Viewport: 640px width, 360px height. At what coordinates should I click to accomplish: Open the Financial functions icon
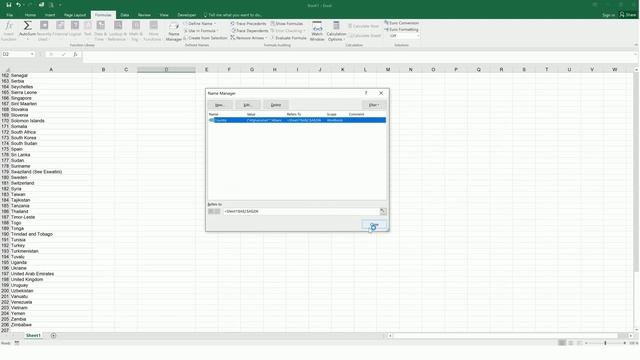pos(60,26)
